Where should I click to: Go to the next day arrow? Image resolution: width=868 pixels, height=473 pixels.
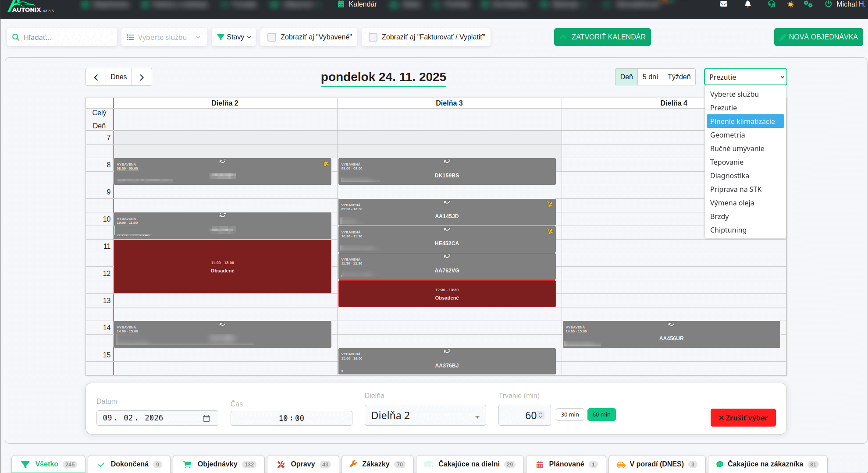pos(142,77)
